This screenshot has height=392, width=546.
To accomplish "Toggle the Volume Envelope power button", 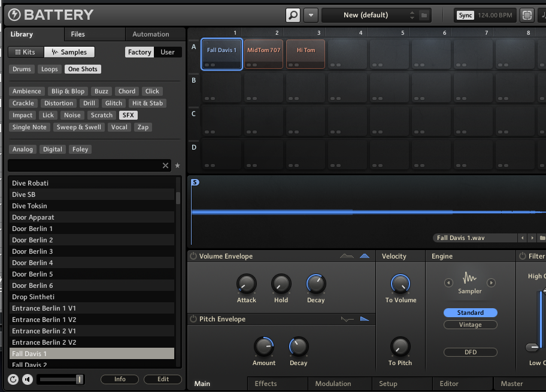I will pyautogui.click(x=193, y=256).
